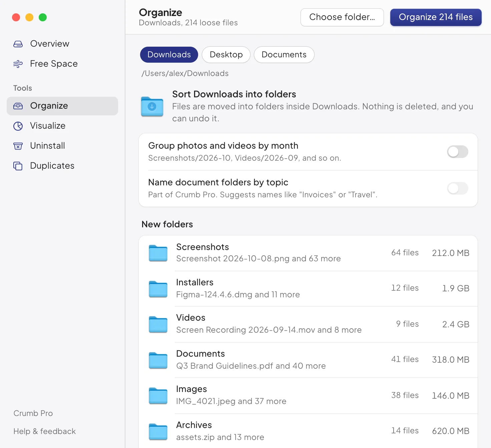Switch to the Documents tab pill
This screenshot has height=448, width=491.
[x=284, y=55]
